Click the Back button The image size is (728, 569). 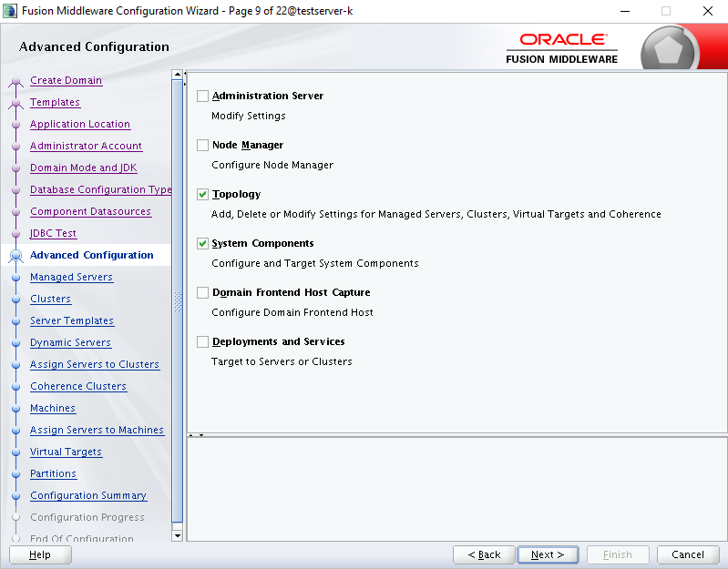coord(484,554)
